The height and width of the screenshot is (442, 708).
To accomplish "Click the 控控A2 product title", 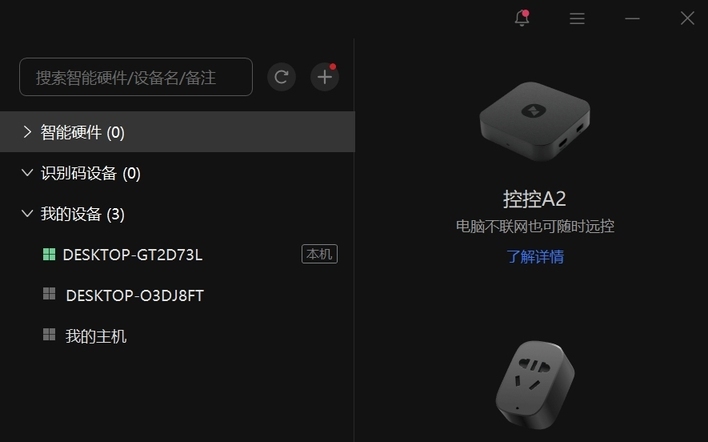I will [x=535, y=199].
